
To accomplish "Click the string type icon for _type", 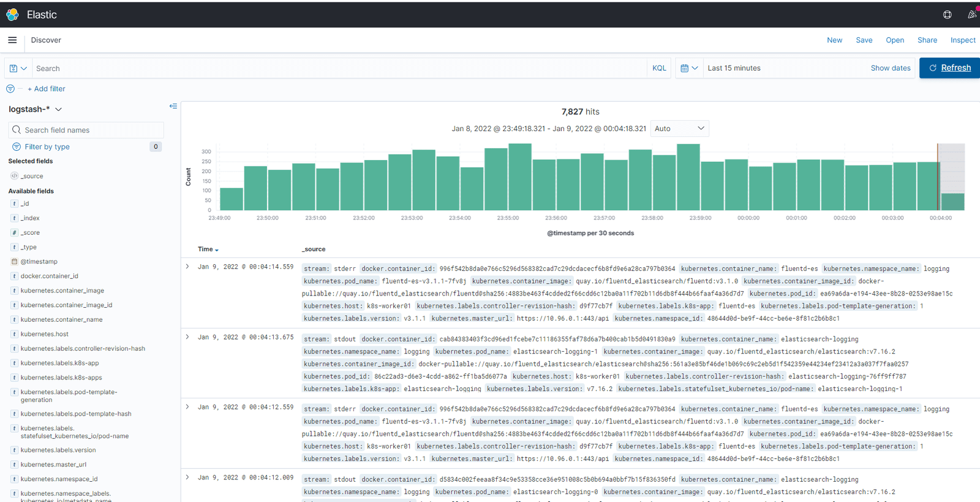I will coord(14,247).
